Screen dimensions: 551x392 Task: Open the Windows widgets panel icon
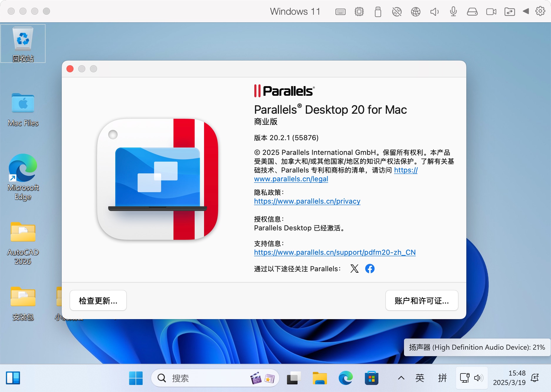click(x=13, y=378)
